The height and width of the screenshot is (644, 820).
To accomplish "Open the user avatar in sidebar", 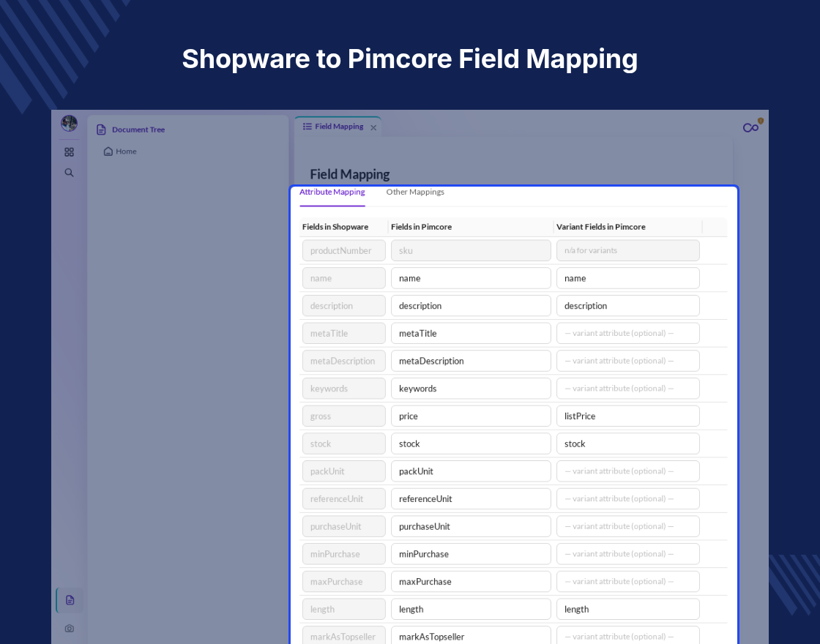I will (x=69, y=124).
